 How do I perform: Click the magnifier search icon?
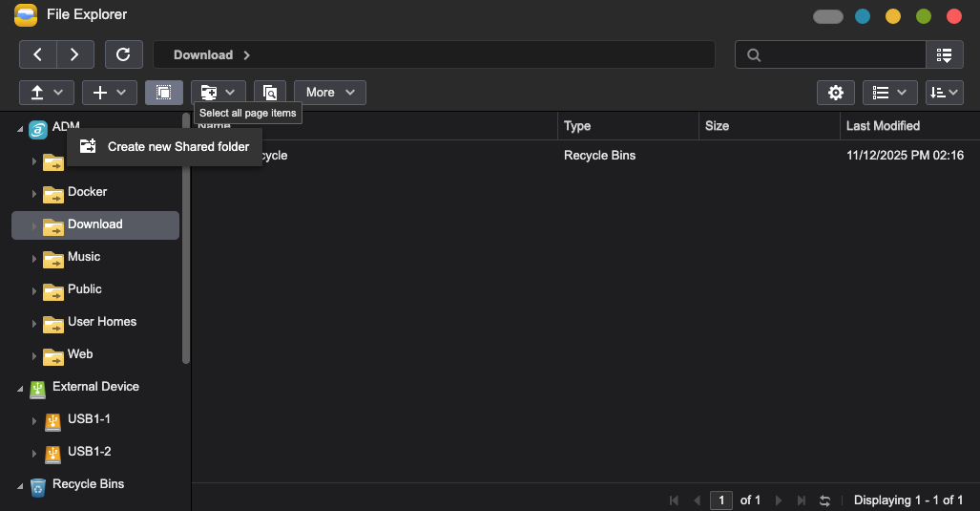coord(754,55)
